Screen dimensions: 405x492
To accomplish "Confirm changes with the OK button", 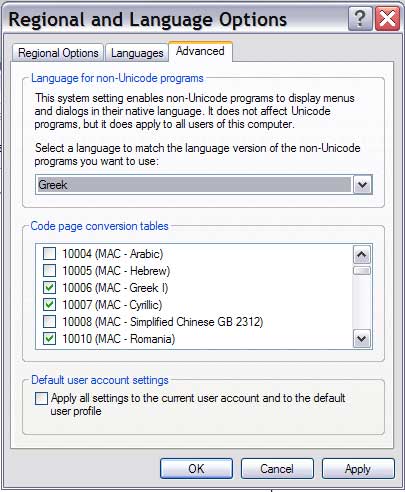I will (196, 469).
